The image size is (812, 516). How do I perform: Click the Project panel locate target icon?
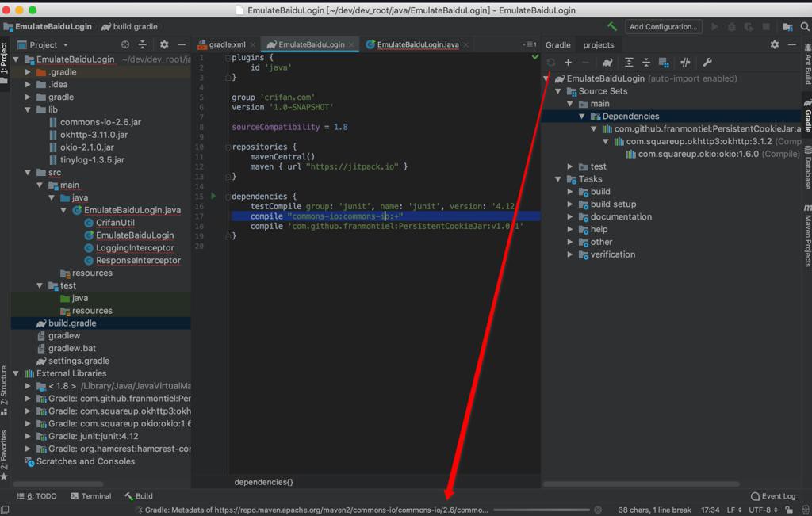coord(124,45)
